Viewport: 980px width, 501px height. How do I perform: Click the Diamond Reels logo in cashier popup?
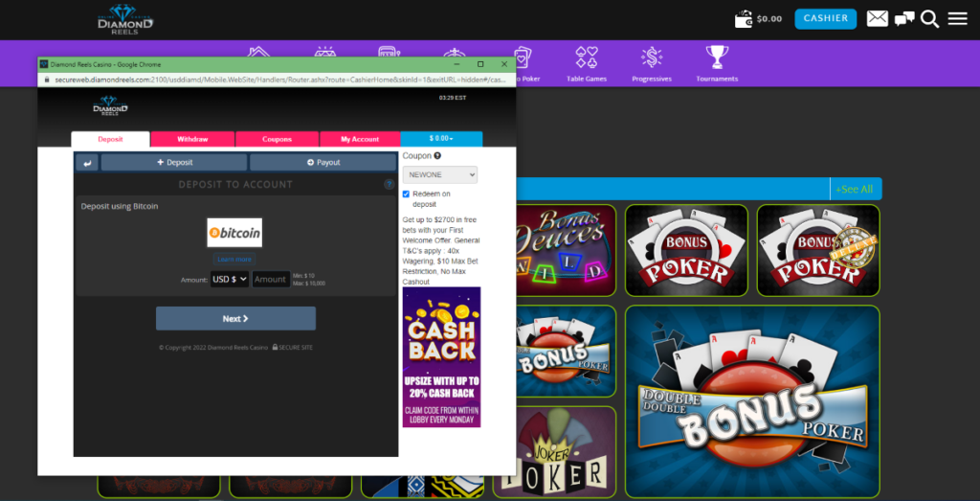click(111, 105)
